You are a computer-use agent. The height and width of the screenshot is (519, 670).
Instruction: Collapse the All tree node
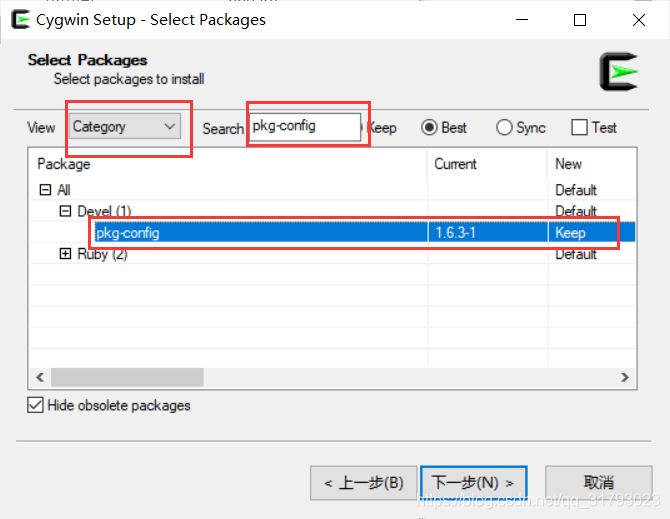coord(45,190)
